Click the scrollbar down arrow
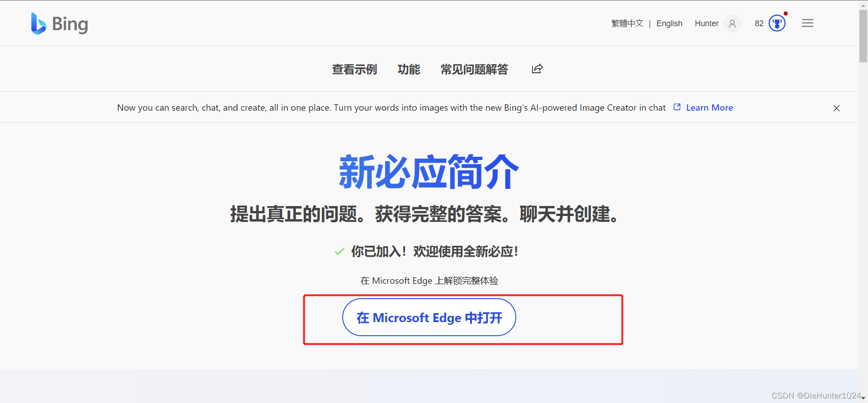Image resolution: width=868 pixels, height=403 pixels. [863, 398]
